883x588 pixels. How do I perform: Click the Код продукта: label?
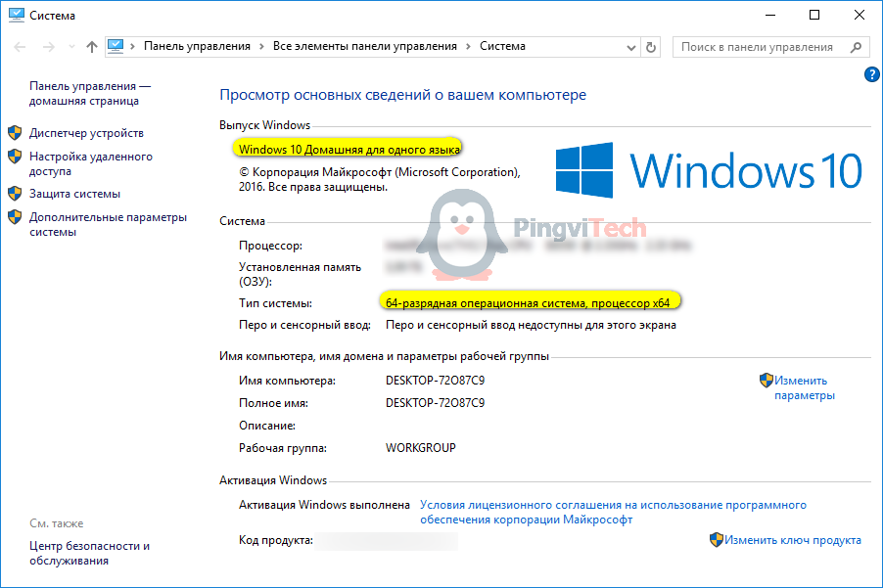coord(276,540)
